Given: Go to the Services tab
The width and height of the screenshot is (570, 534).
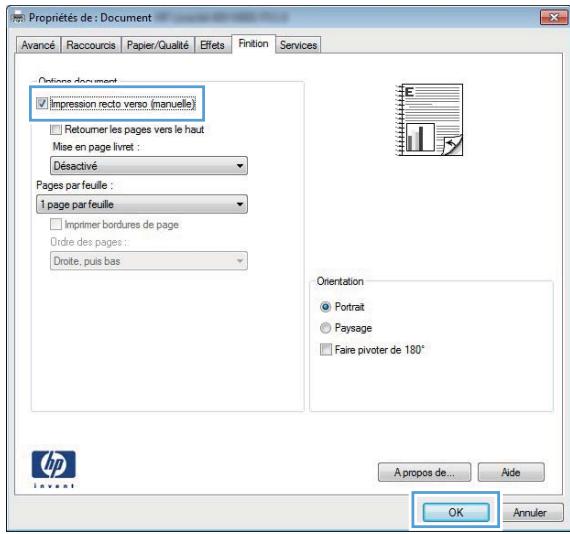Looking at the screenshot, I should [298, 45].
